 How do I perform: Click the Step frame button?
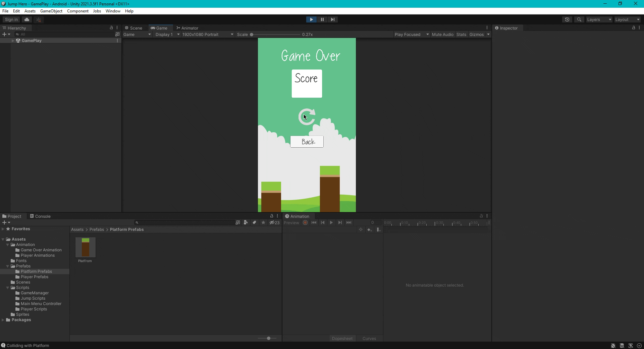pos(332,19)
